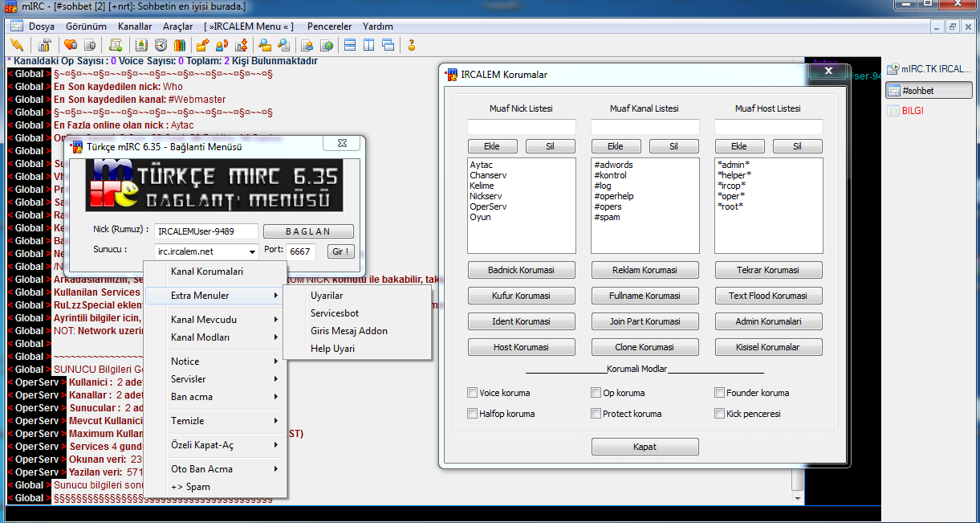
Task: Toggle Protect koruma checkbox
Action: click(596, 414)
